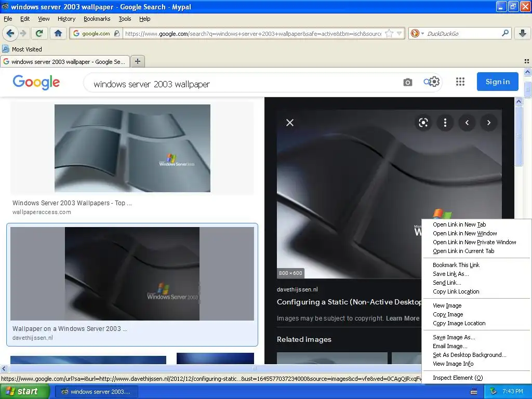Open the Google apps grid

pos(460,82)
